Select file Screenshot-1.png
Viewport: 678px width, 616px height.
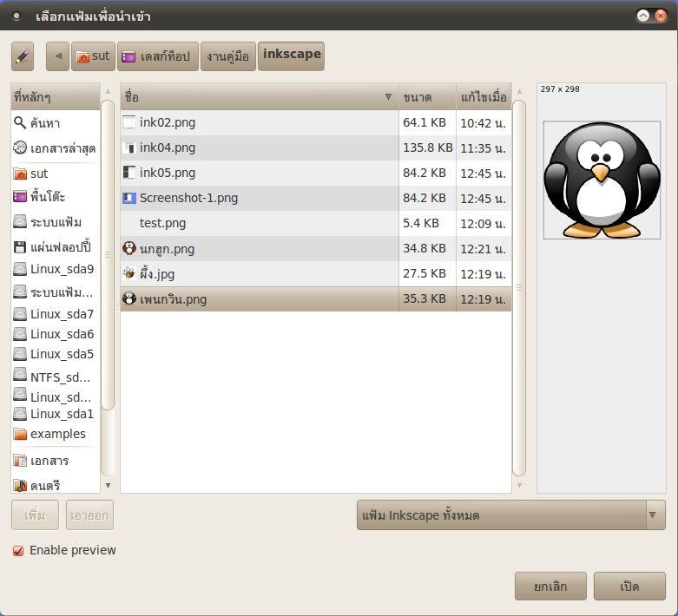316,198
